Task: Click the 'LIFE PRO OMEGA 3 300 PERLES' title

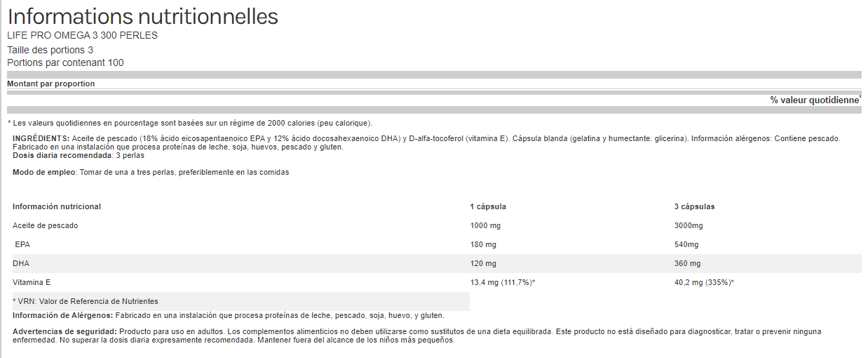Action: click(x=82, y=35)
